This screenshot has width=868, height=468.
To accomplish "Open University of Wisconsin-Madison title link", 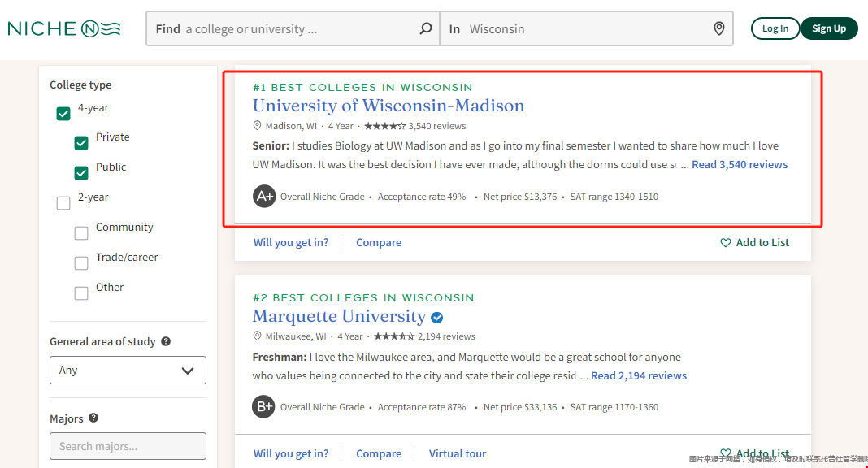I will point(388,105).
